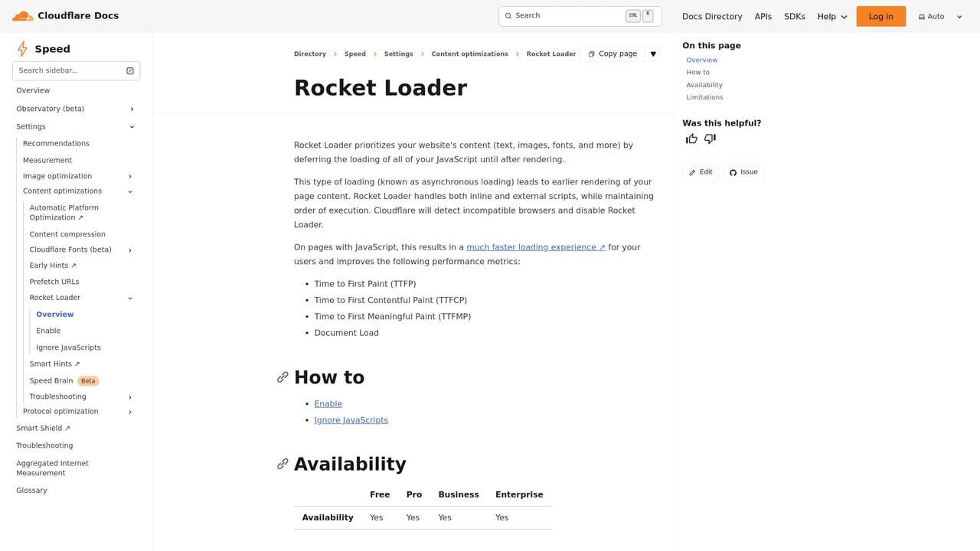Click the Speed lightning bolt icon

pyautogui.click(x=21, y=48)
